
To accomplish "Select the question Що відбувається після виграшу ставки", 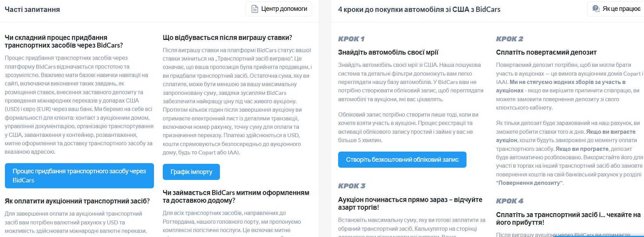I will [x=227, y=37].
